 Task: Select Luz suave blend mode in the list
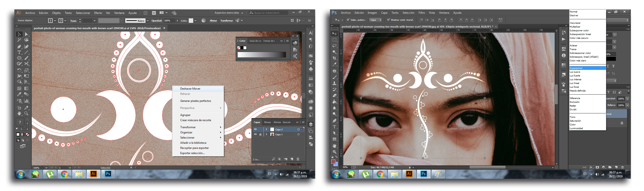pos(575,72)
